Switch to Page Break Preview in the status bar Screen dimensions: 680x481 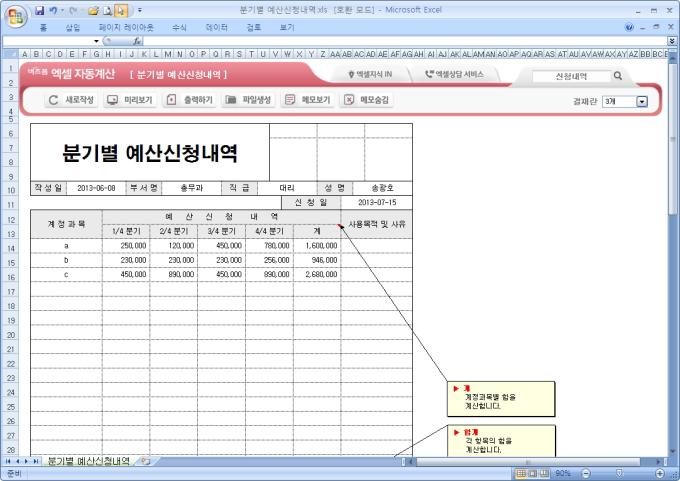544,473
